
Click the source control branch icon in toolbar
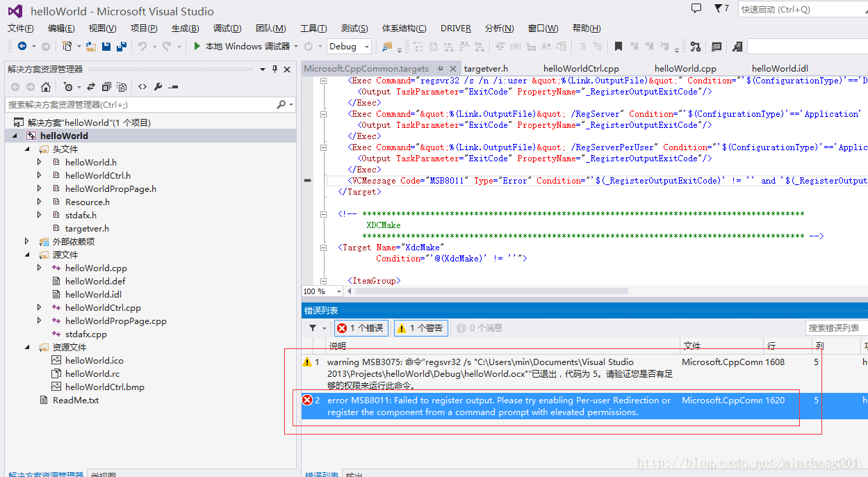click(x=696, y=47)
